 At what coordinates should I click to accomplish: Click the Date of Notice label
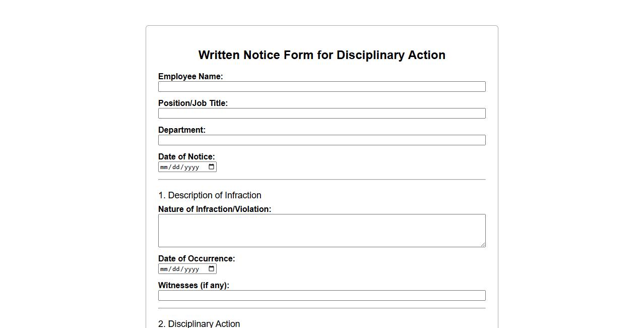point(186,156)
